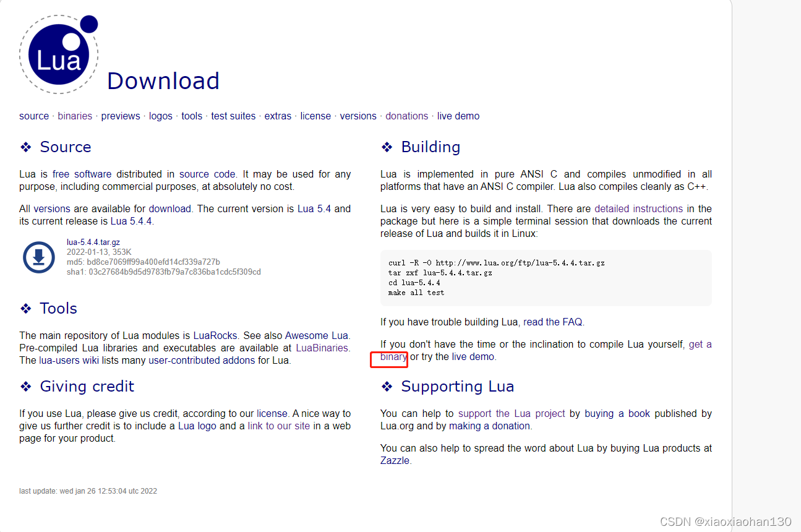Visit the Zazzle link
Viewport: 801px width, 532px height.
[395, 460]
